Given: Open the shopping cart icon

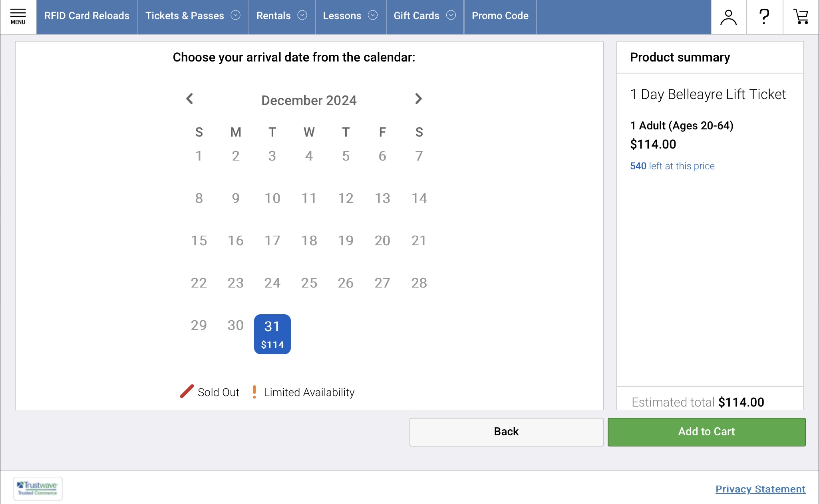Looking at the screenshot, I should click(x=801, y=17).
